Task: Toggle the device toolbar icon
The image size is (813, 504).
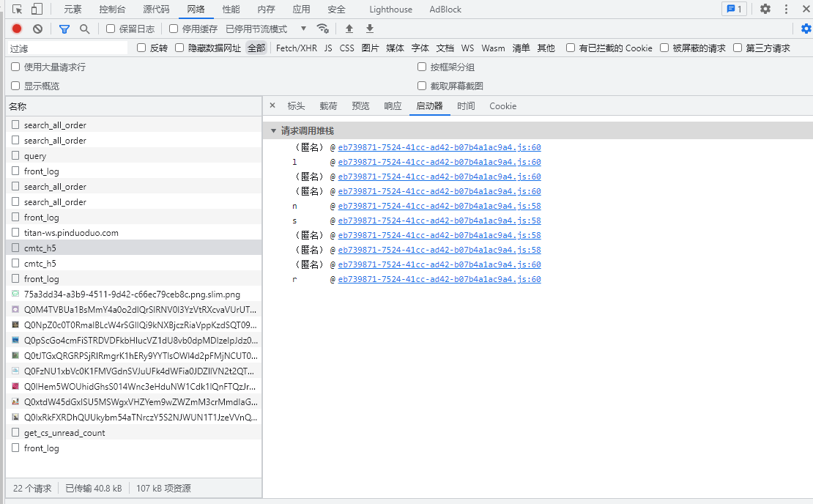Action: [37, 10]
